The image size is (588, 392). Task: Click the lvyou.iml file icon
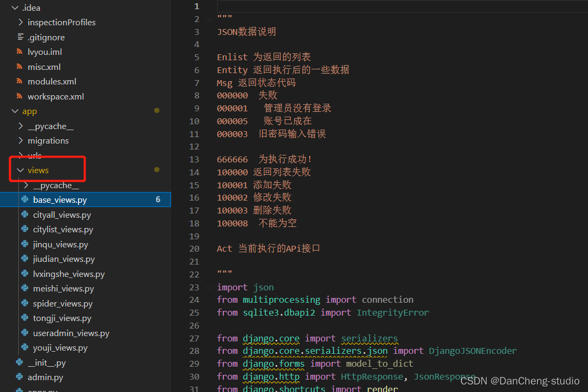[19, 52]
